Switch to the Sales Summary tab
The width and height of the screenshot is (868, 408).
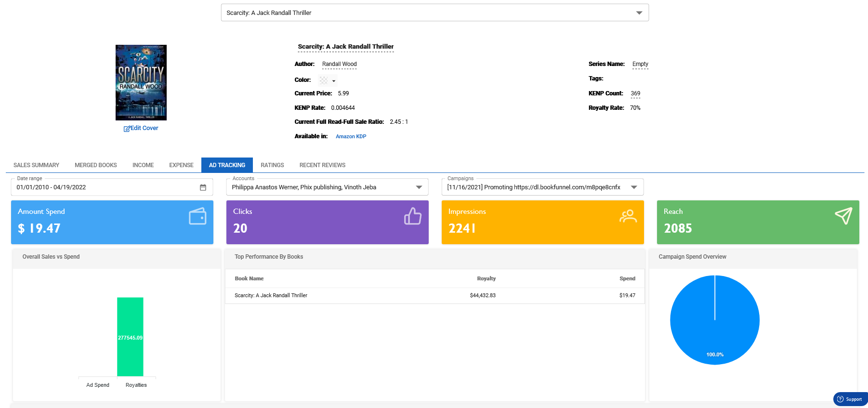coord(37,165)
